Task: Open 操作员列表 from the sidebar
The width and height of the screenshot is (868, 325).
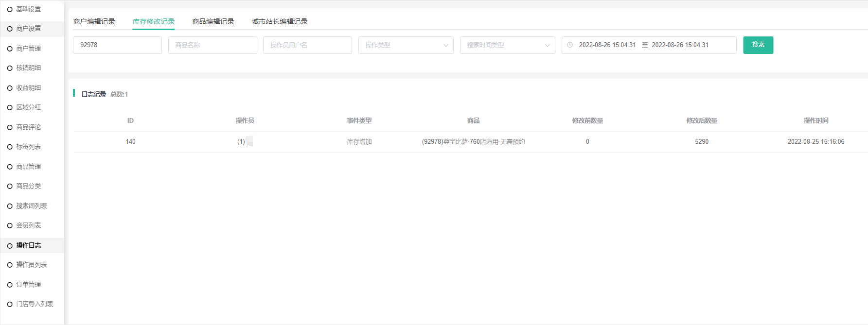Action: pos(32,265)
